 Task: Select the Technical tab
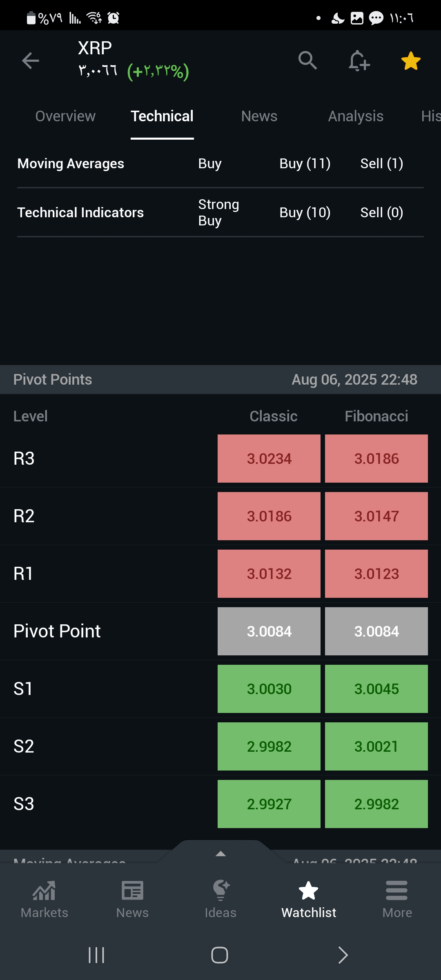162,116
